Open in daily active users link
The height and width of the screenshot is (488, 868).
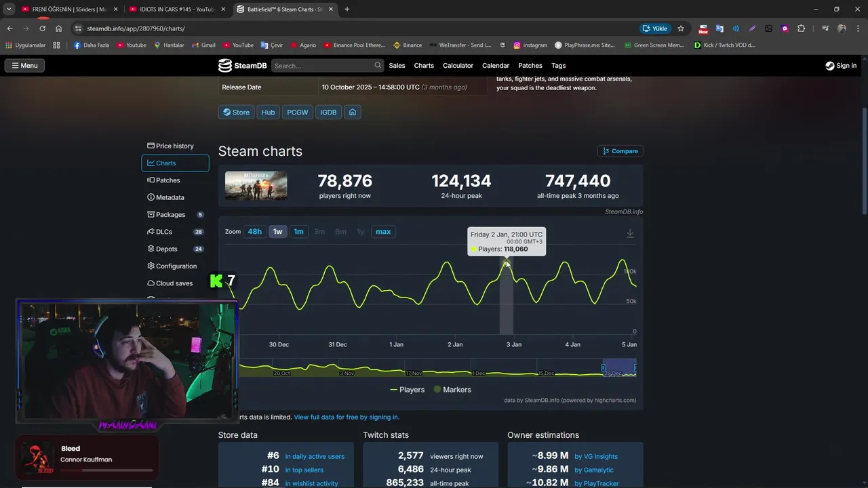(315, 456)
